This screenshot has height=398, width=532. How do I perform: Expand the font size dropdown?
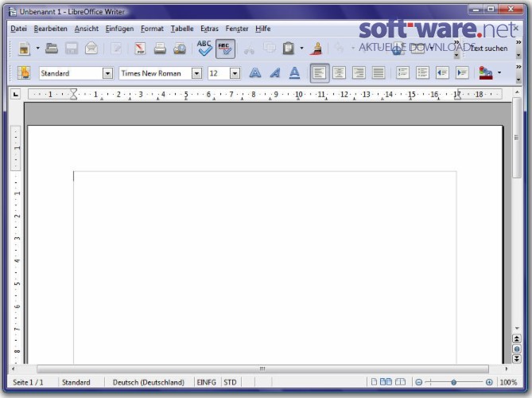235,73
